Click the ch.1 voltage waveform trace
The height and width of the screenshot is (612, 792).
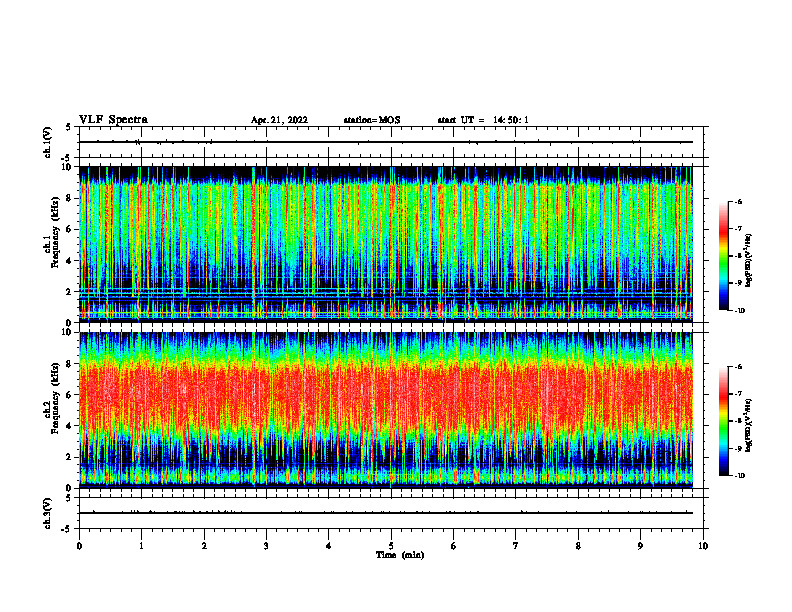[386, 142]
